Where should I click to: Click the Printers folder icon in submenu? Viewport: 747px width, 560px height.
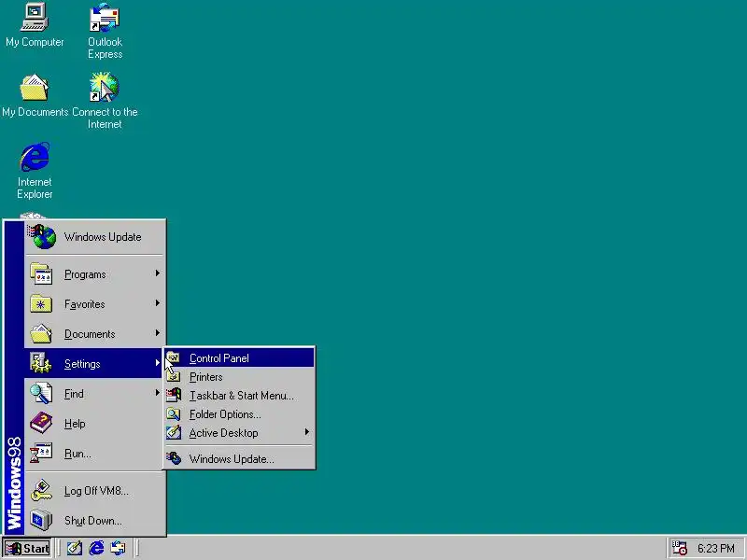[x=174, y=377]
